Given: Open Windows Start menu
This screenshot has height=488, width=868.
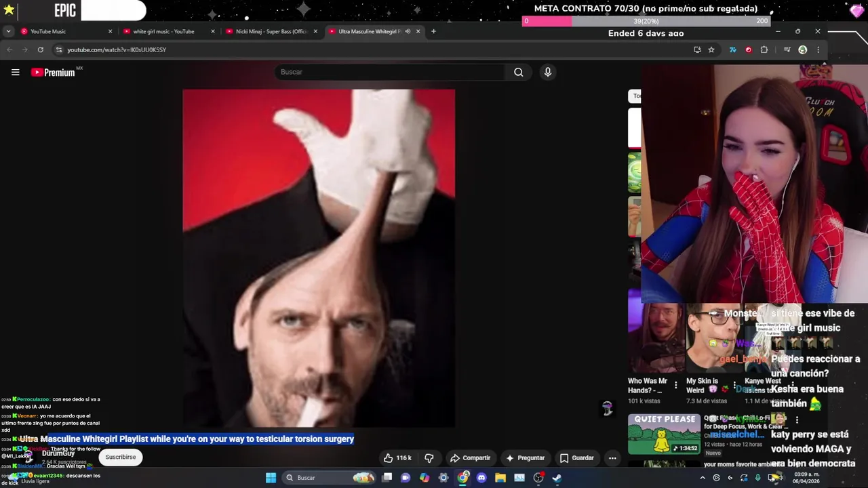Looking at the screenshot, I should pos(271,478).
